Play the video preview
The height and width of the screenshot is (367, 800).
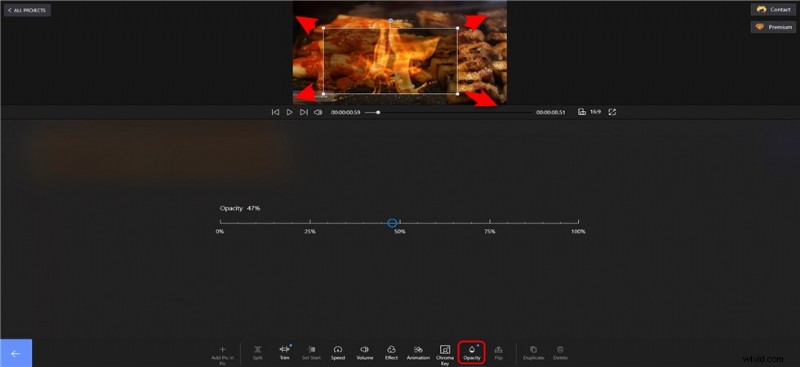tap(289, 112)
